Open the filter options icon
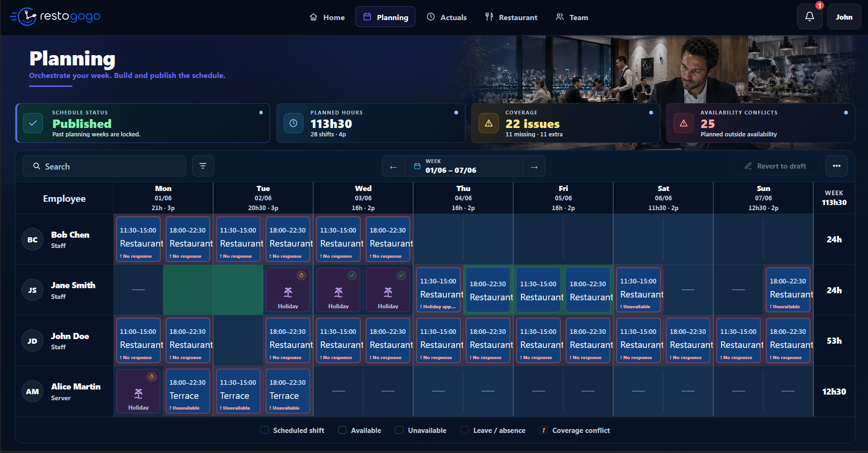This screenshot has height=453, width=868. tap(203, 166)
